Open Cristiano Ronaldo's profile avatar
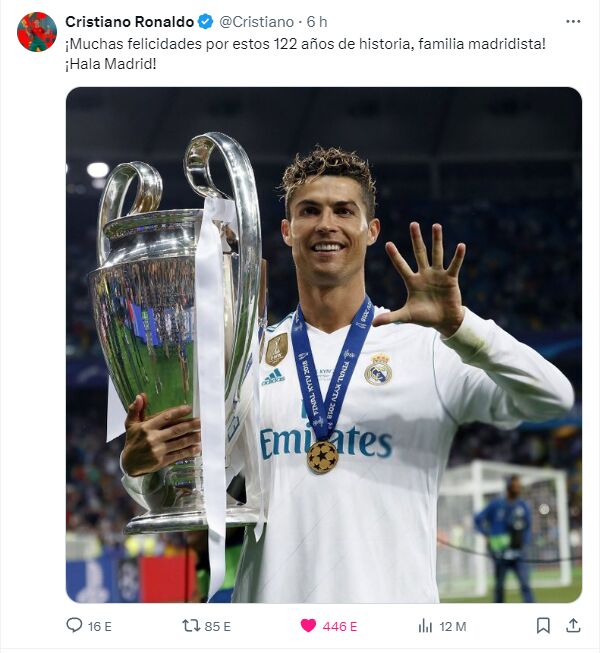This screenshot has width=607, height=653. point(37,32)
